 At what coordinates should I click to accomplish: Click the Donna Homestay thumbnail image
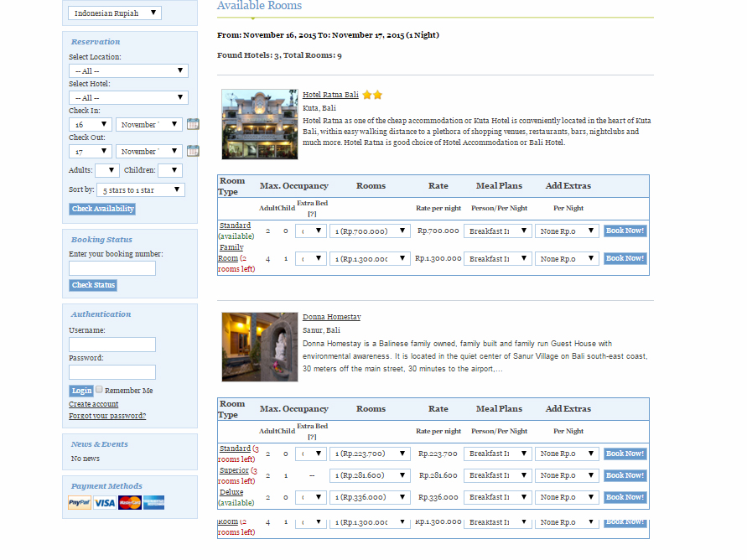[x=260, y=347]
